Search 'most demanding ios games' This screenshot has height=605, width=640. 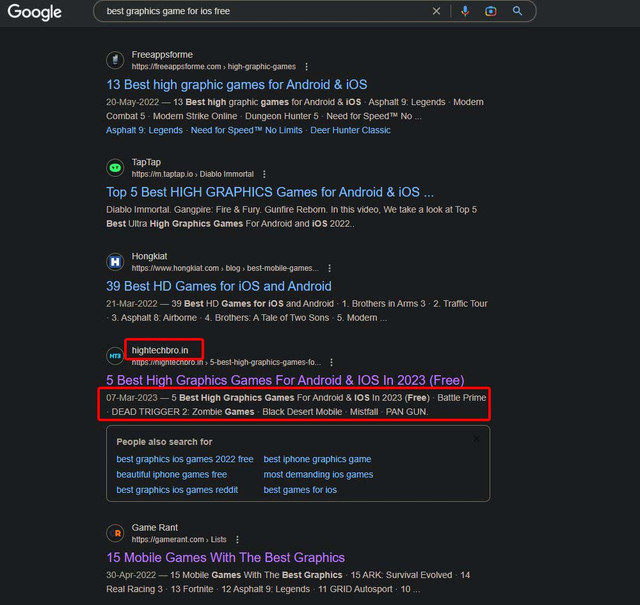tap(318, 474)
